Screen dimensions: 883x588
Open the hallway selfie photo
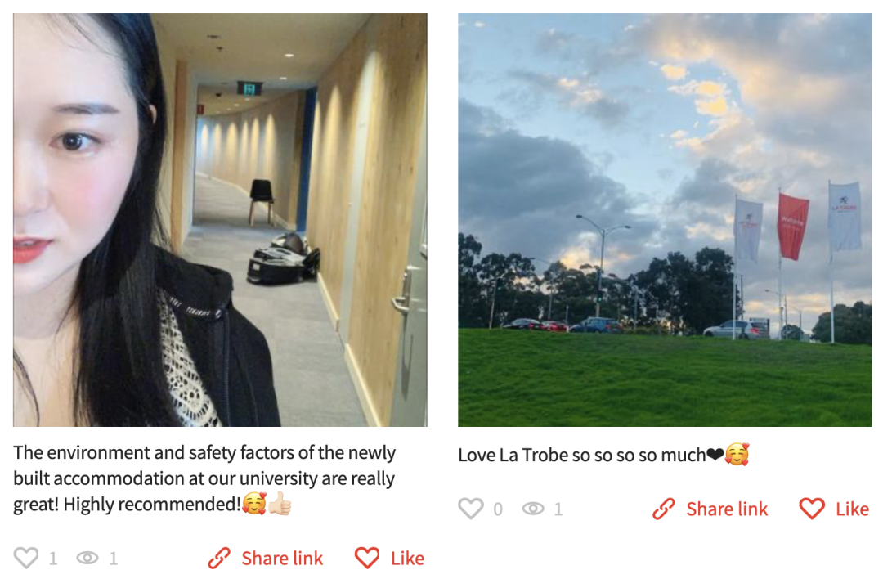[220, 220]
